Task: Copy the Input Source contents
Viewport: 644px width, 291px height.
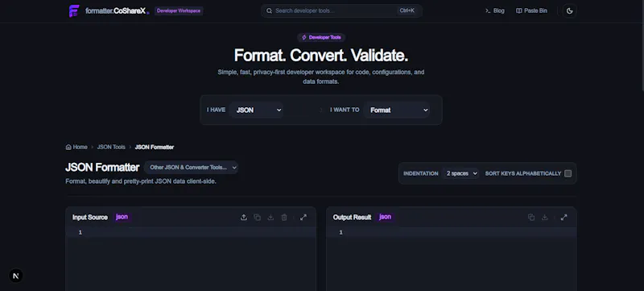Action: click(x=257, y=218)
